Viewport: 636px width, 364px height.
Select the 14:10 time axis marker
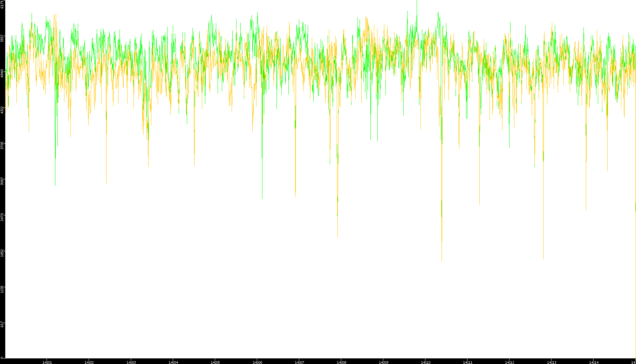coord(425,362)
